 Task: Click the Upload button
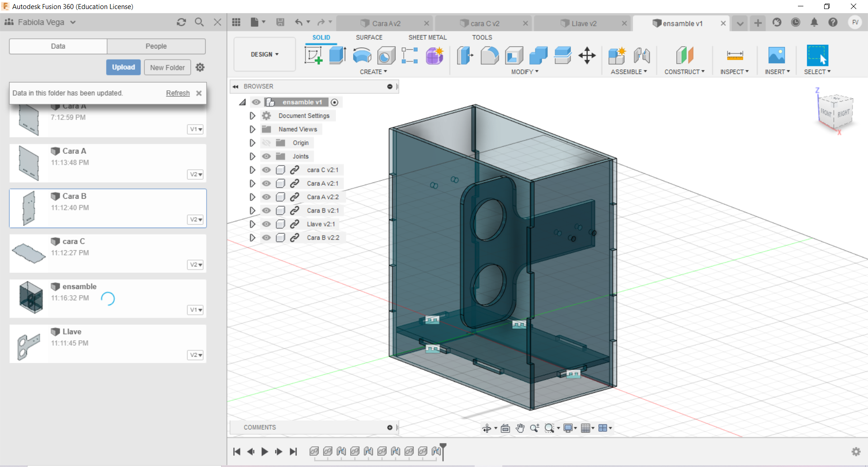click(x=123, y=67)
